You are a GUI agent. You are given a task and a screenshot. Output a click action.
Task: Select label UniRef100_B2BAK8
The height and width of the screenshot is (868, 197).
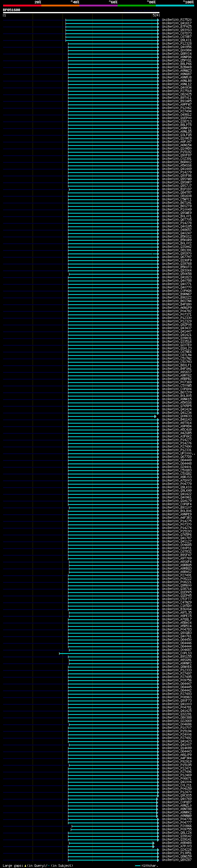(176, 67)
